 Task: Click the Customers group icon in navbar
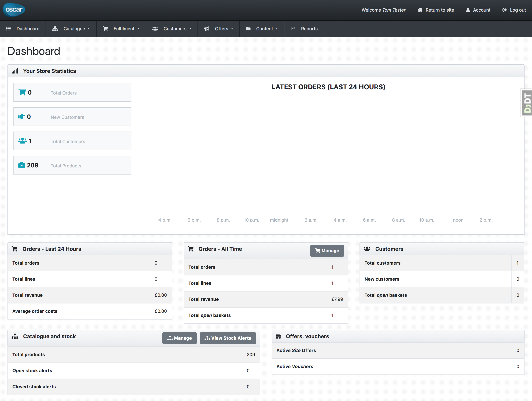[155, 29]
